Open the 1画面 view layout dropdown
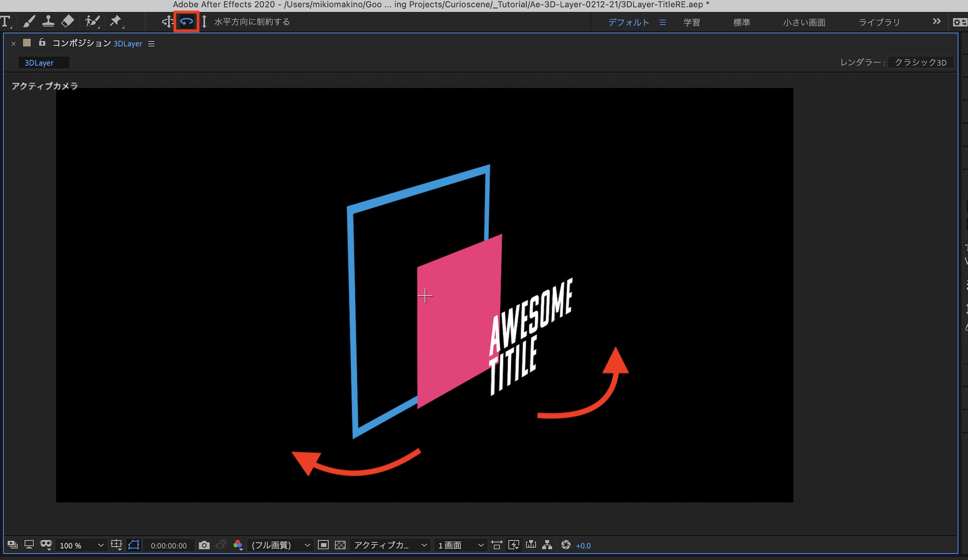The image size is (968, 560). (x=460, y=545)
